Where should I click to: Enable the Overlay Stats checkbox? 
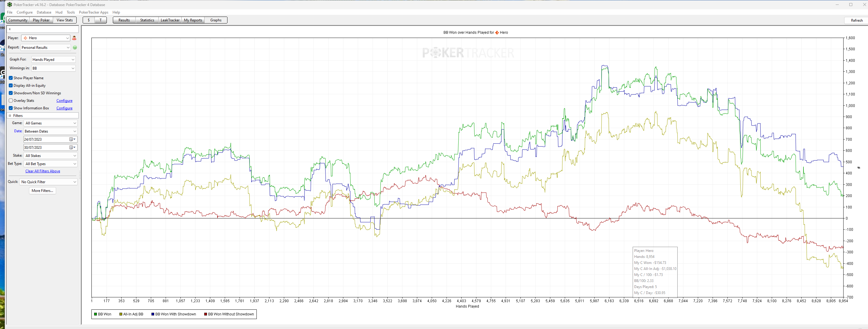11,101
